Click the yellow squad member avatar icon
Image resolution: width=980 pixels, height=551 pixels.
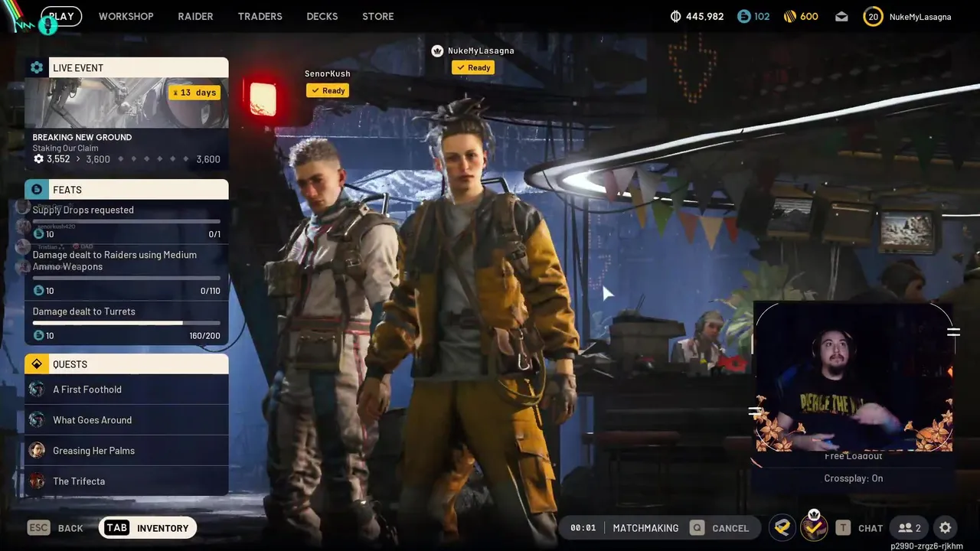click(x=782, y=527)
